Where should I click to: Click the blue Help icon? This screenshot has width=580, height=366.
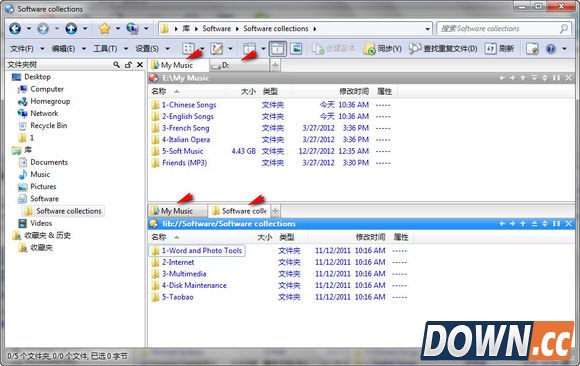click(x=551, y=48)
